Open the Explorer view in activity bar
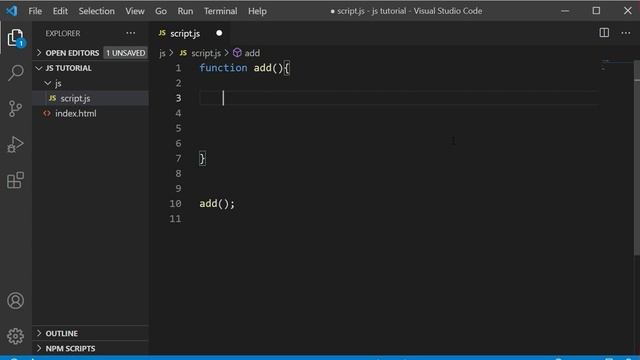This screenshot has height=360, width=640. pos(16,38)
